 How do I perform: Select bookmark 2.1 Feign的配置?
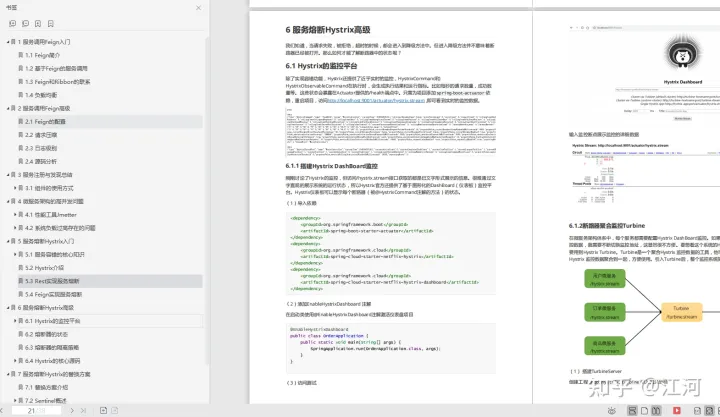110,122
